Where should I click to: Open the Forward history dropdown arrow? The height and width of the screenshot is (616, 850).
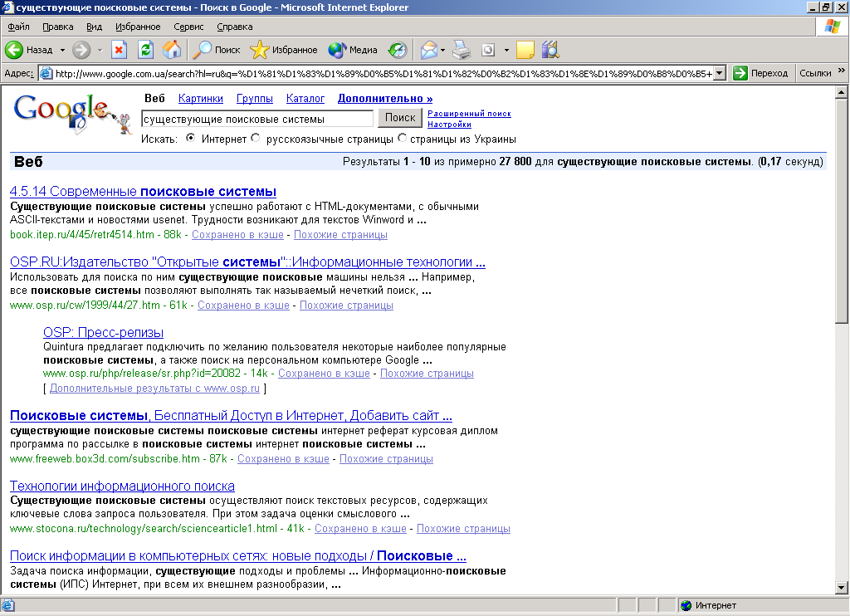click(100, 50)
